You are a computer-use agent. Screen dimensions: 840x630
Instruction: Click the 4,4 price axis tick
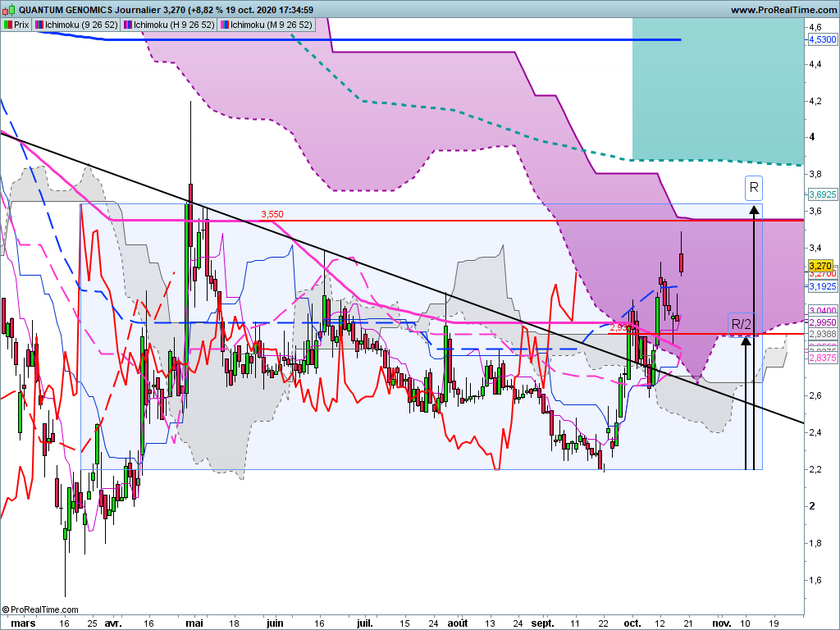[x=815, y=64]
